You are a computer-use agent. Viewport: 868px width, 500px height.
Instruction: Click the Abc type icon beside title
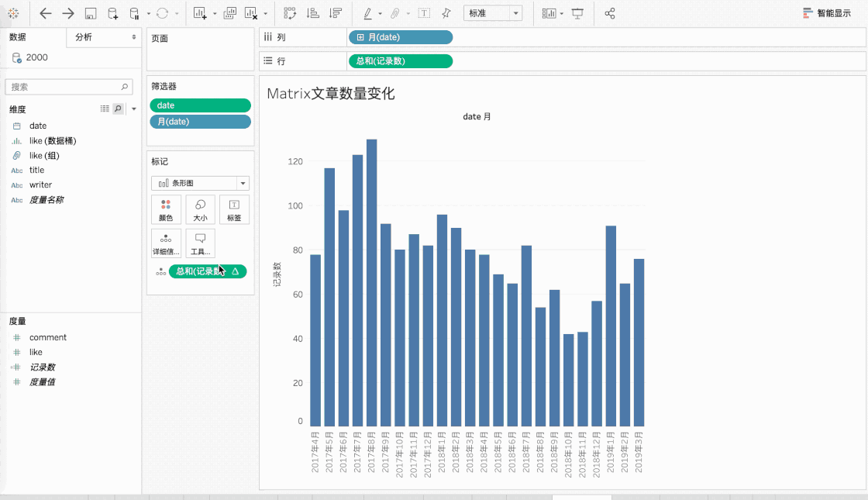[16, 171]
